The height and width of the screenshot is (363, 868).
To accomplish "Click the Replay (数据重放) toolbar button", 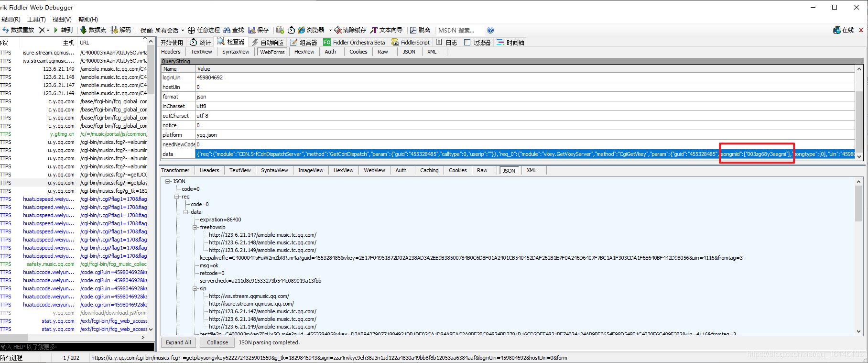I will (18, 30).
